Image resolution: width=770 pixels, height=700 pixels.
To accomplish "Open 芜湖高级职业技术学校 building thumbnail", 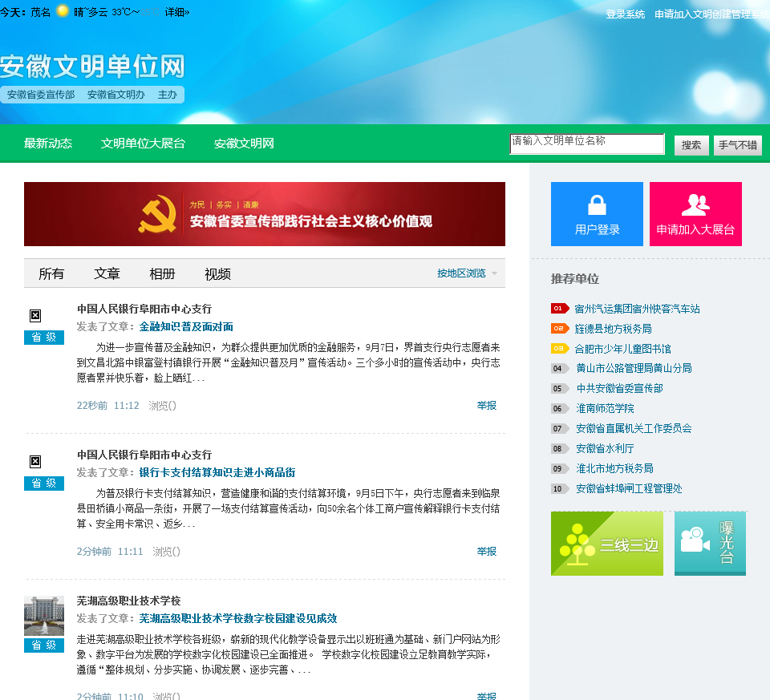I will pos(44,616).
